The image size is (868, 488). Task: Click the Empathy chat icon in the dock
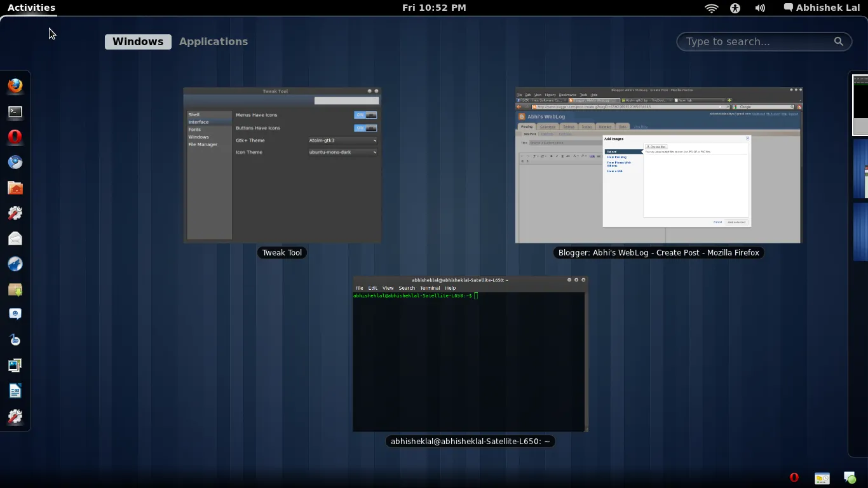coord(15,313)
